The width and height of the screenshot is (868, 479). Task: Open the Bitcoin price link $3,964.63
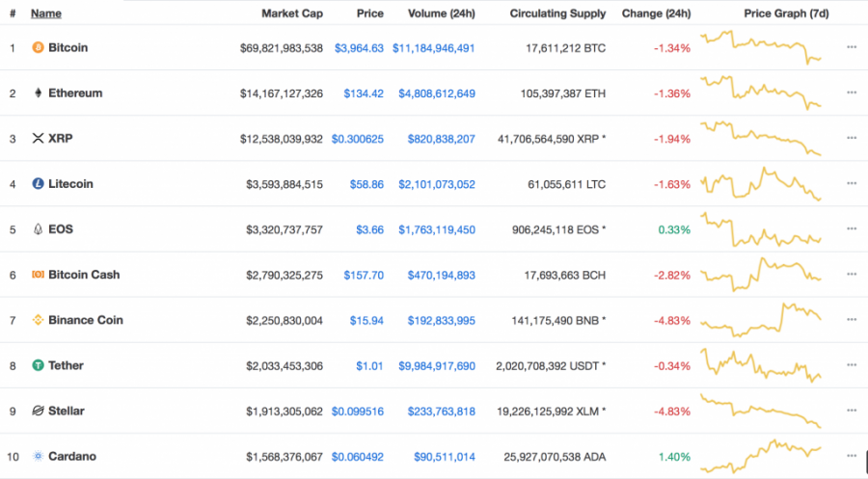359,48
